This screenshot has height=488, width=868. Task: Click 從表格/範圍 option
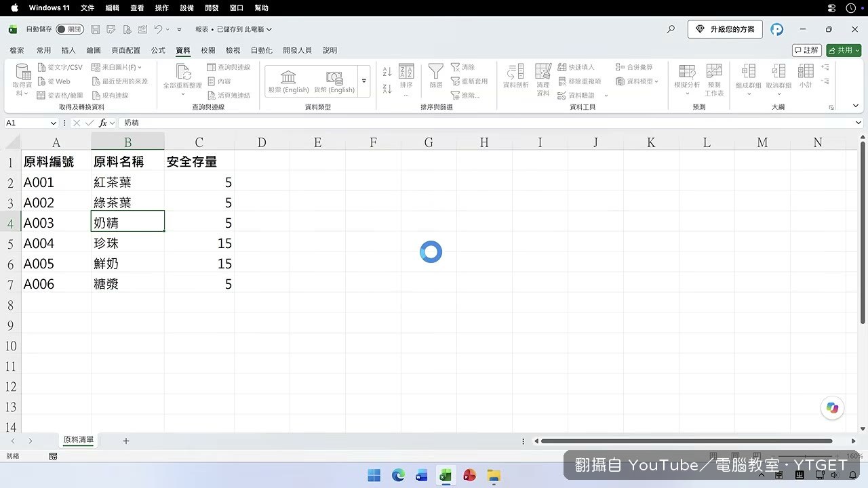(x=60, y=96)
